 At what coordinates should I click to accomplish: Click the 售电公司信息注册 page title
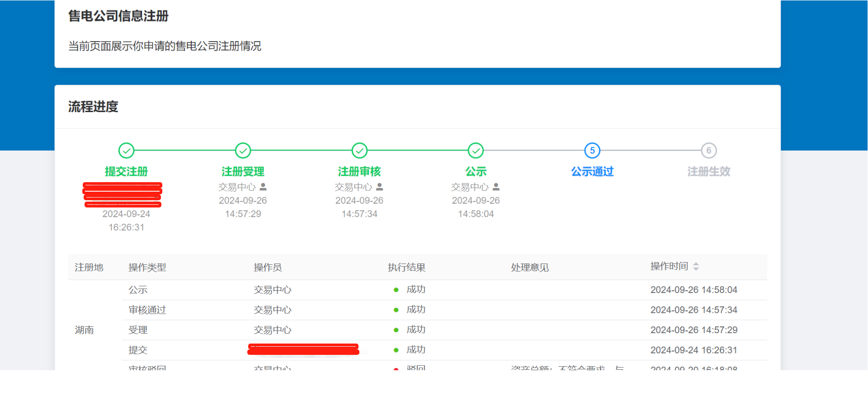(x=118, y=16)
